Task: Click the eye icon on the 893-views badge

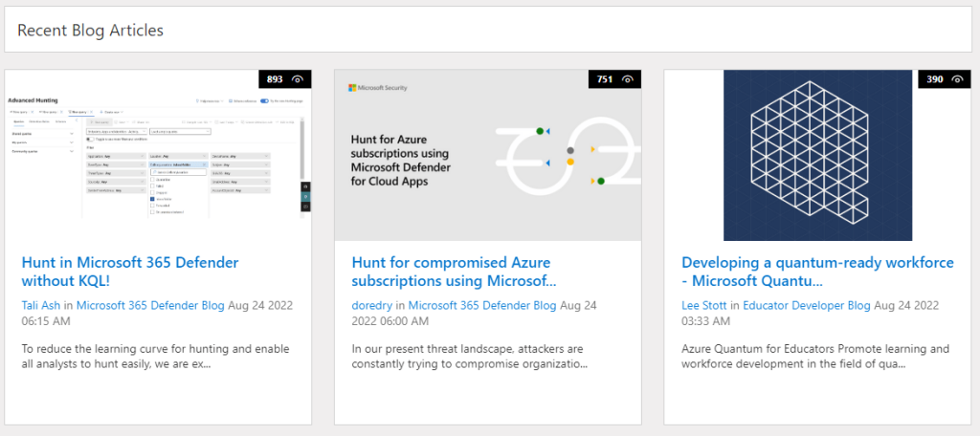Action: point(299,79)
